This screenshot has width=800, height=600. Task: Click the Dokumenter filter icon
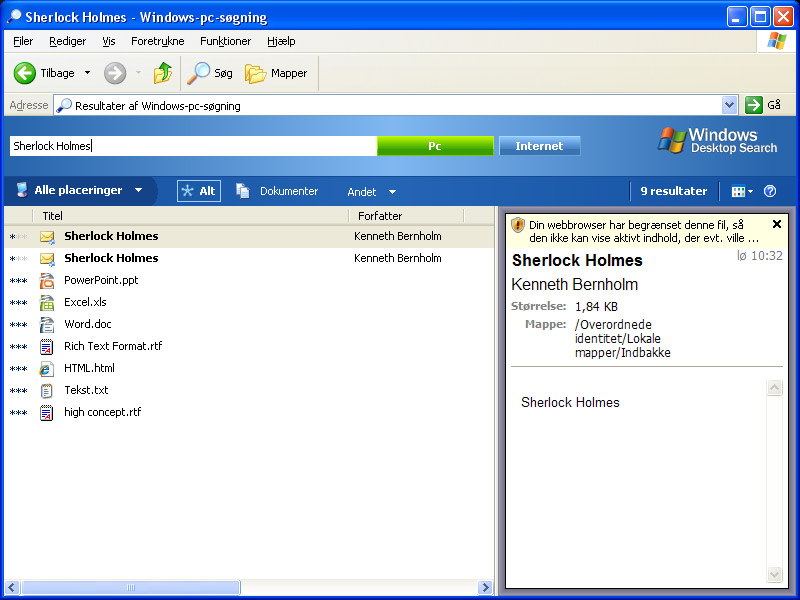pyautogui.click(x=242, y=191)
